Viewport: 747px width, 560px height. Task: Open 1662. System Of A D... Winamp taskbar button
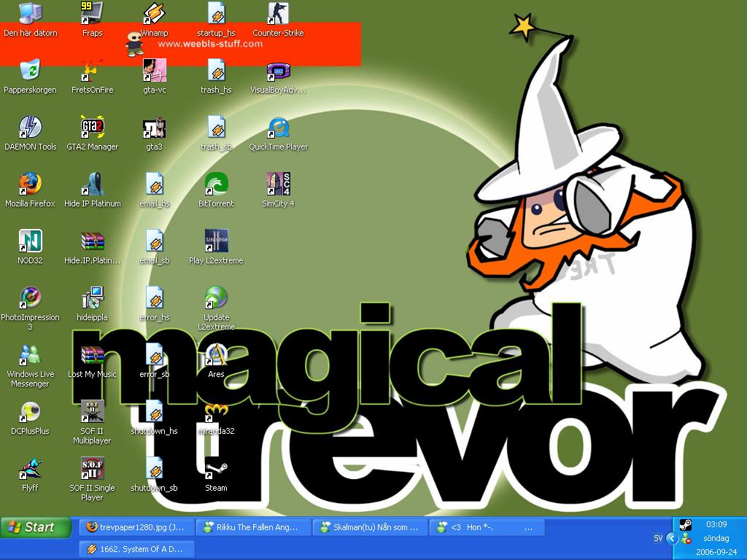pos(136,549)
